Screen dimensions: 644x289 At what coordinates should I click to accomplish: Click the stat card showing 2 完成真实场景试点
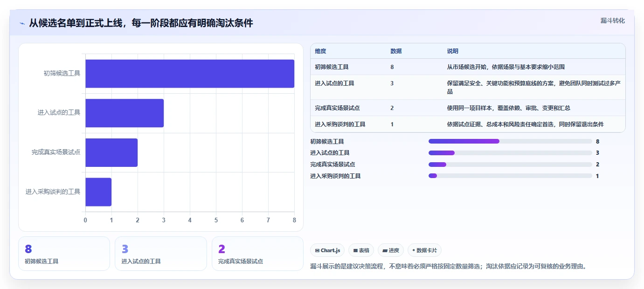(x=257, y=254)
